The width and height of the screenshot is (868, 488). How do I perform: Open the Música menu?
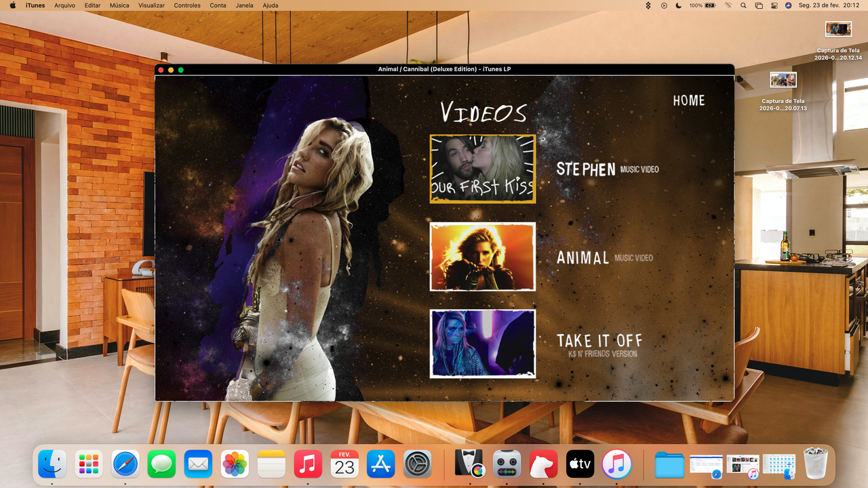click(119, 5)
